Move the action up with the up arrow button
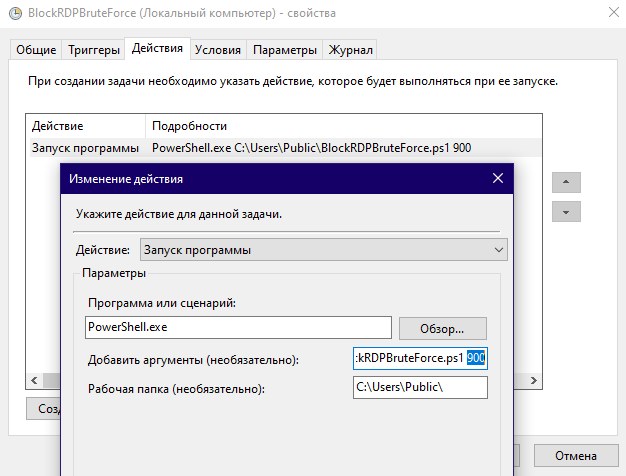Viewport: 626px width, 476px height. pos(566,182)
